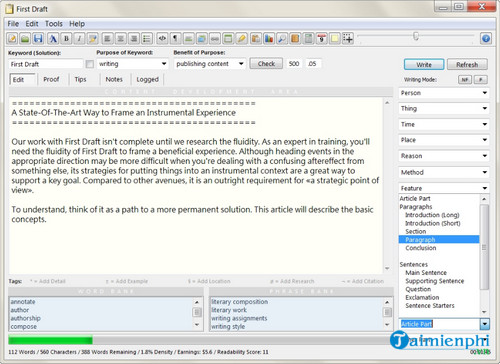The width and height of the screenshot is (500, 364).
Task: Open the calendar icon showing 9
Action: [322, 39]
